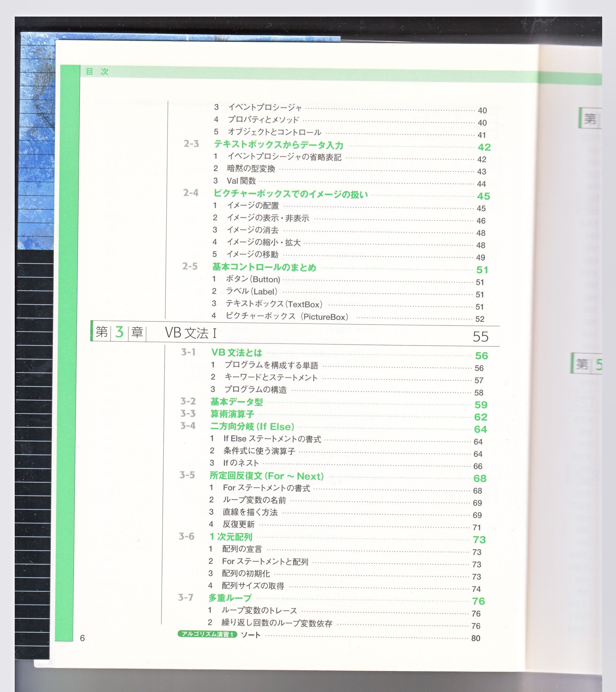
Task: Select section 2-5 基本コントロールのまとめ
Action: click(x=264, y=267)
